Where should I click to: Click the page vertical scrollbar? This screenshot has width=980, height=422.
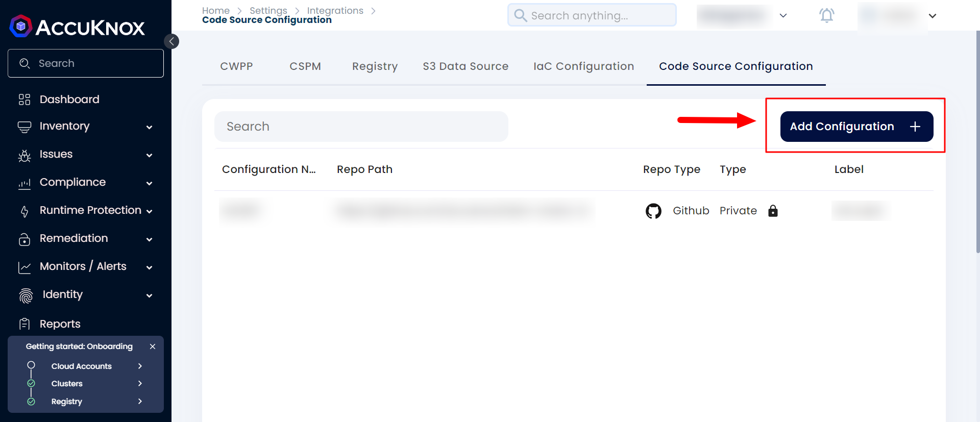tap(977, 143)
